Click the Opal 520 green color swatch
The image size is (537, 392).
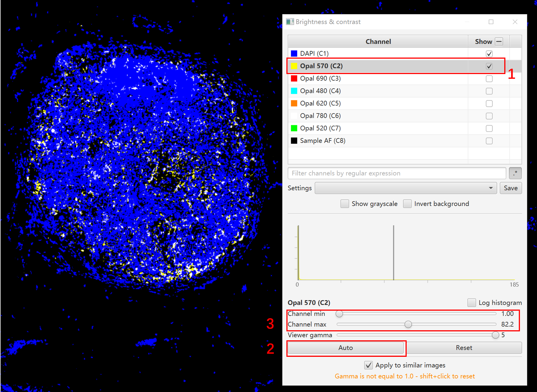tap(294, 128)
